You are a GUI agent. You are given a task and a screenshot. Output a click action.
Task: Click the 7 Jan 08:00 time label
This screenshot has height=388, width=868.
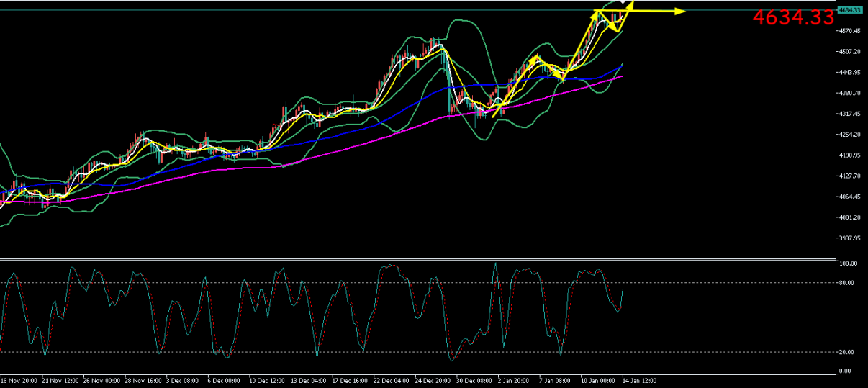[556, 380]
